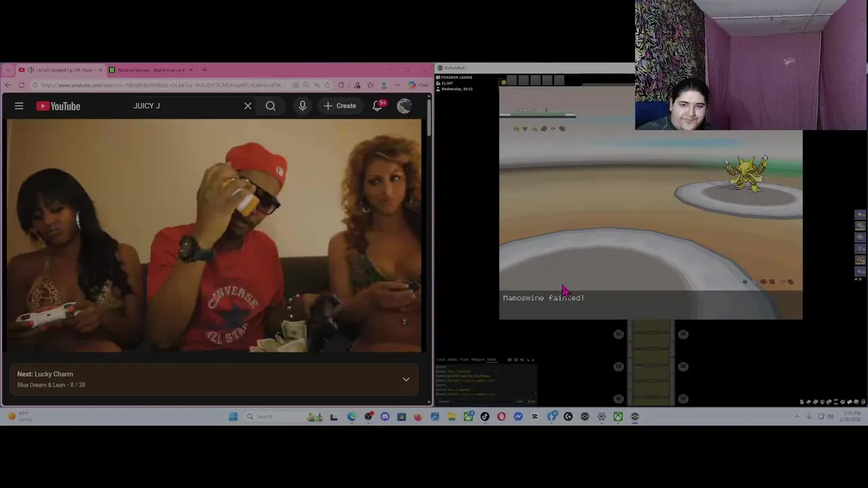This screenshot has width=868, height=488.
Task: Open the taskbar weather widget
Action: [x=20, y=416]
